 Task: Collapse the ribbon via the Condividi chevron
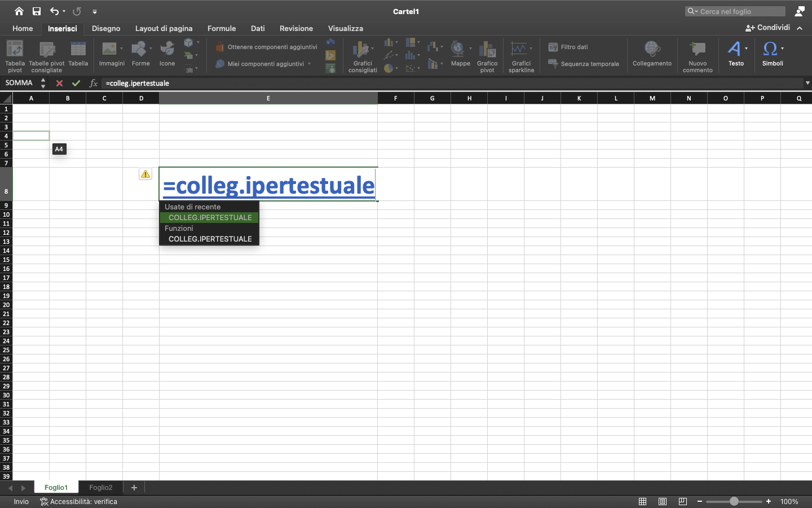800,28
